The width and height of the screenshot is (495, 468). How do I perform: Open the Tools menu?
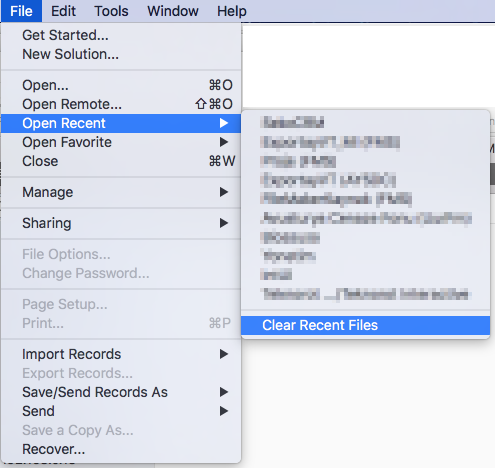click(x=111, y=11)
